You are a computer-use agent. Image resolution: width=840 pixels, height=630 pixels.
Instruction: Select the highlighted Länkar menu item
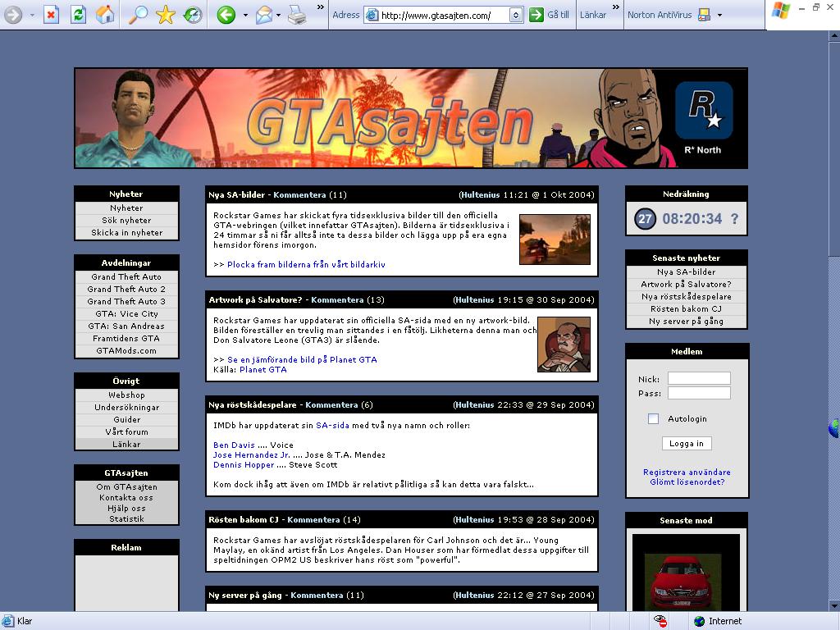click(126, 444)
